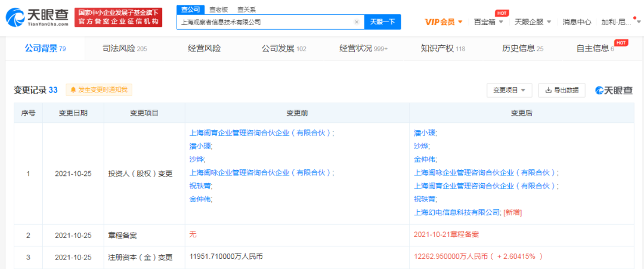Open the 变更项目 filter dropdown
The height and width of the screenshot is (269, 644).
(x=509, y=90)
